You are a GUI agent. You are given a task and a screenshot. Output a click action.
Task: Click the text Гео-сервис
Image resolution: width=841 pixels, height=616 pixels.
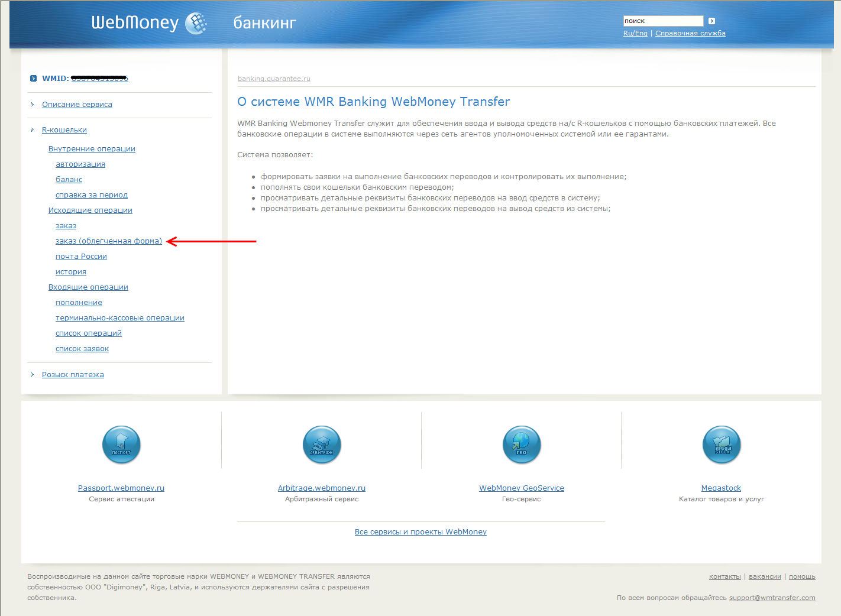point(522,500)
